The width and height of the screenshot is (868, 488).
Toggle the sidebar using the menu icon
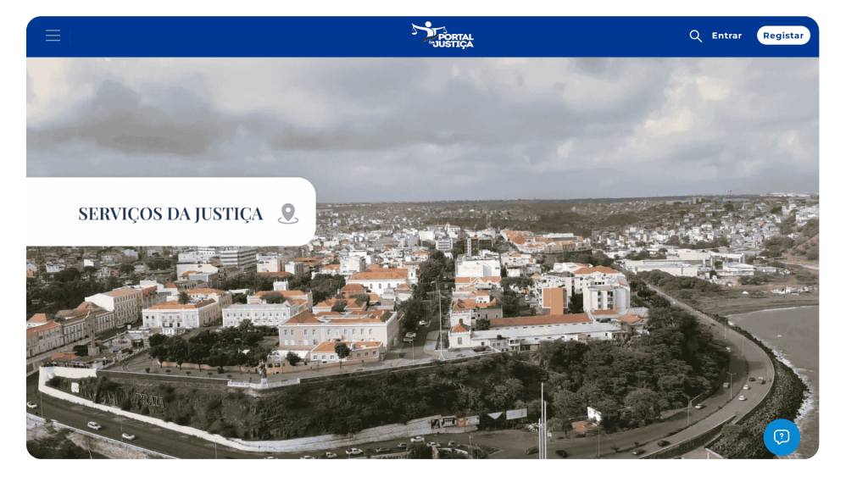(53, 36)
